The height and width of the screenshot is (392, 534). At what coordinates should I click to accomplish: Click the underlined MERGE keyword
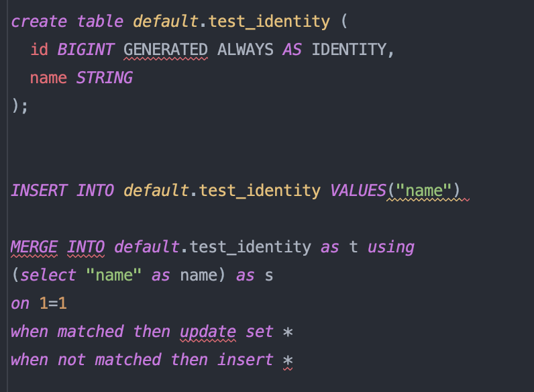pyautogui.click(x=34, y=247)
